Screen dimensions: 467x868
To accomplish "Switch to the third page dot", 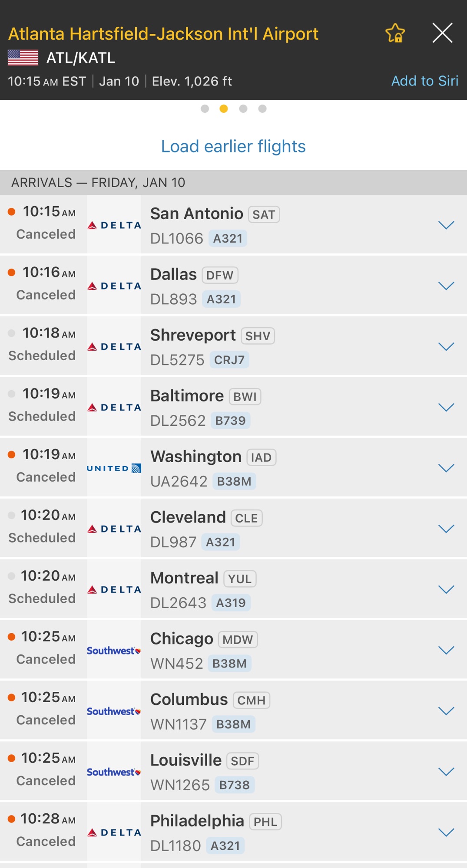I will click(x=243, y=108).
